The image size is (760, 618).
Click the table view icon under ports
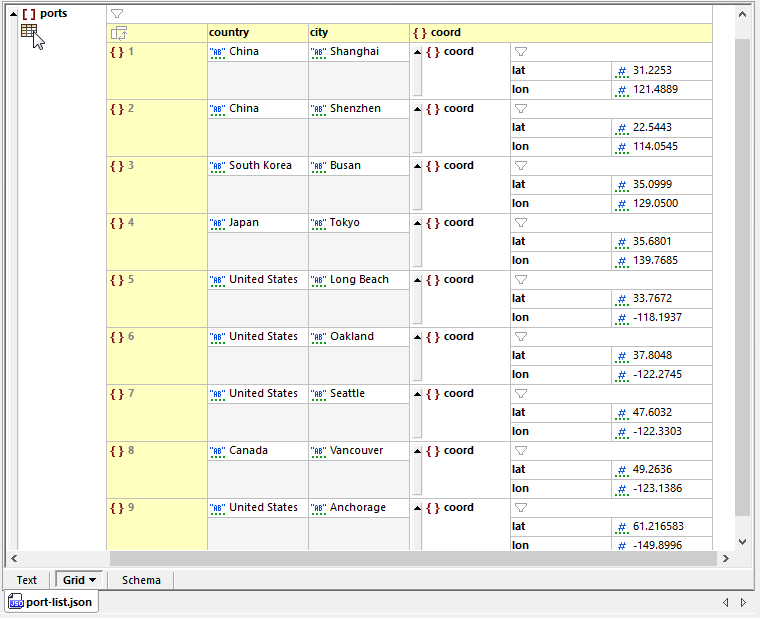click(29, 31)
